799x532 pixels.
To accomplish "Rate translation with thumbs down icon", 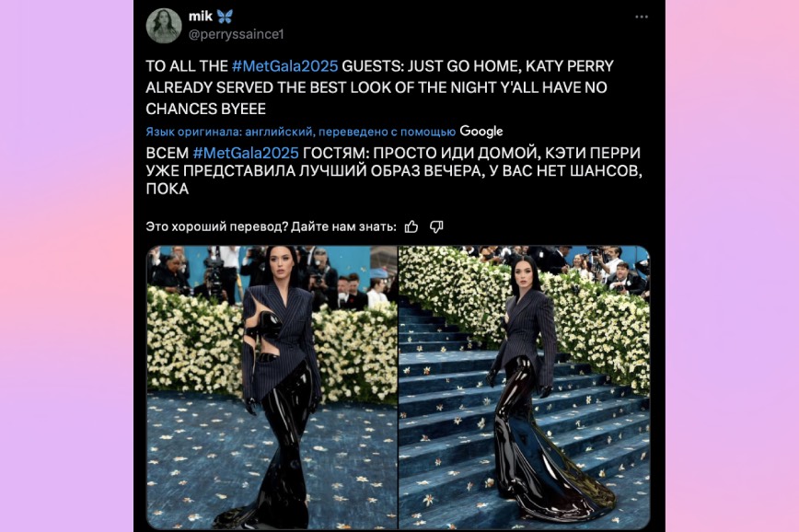I will pyautogui.click(x=436, y=226).
